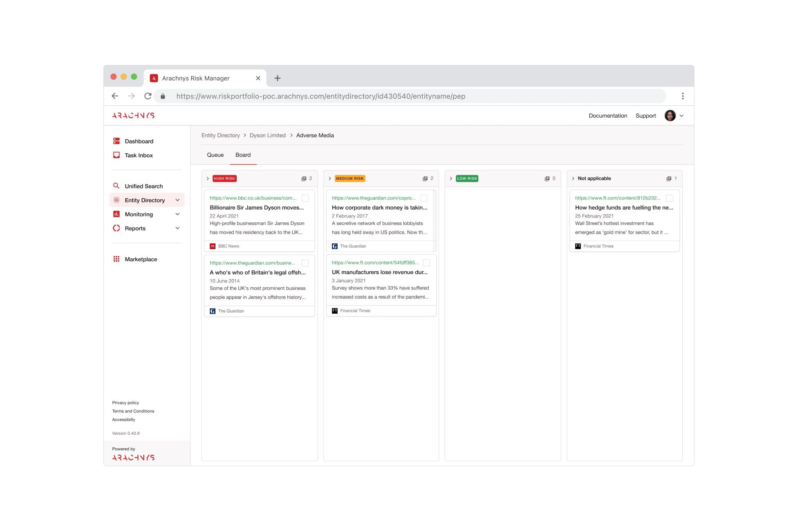Open 'How corporate dark money' article title

[x=380, y=208]
